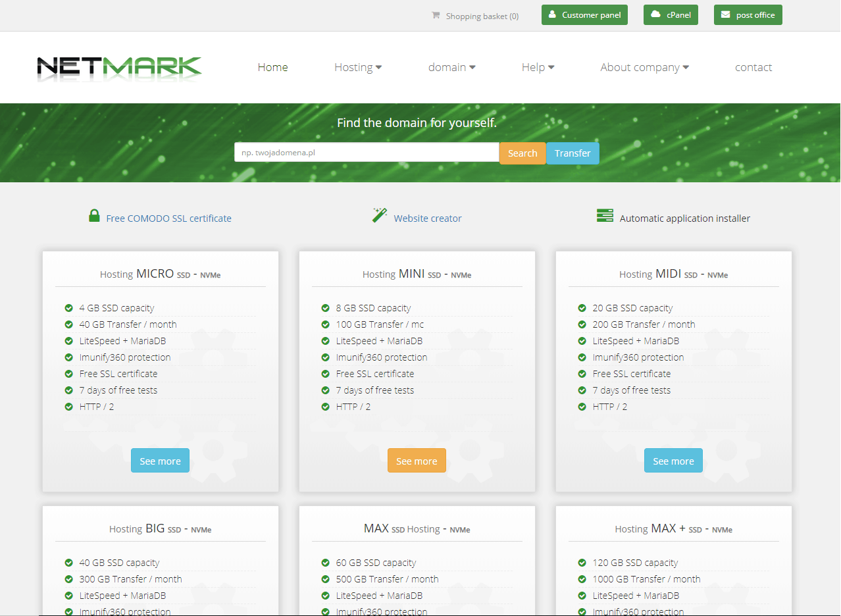The image size is (841, 616).
Task: Click the MAX SSD Hosting - NVMe heading
Action: tap(417, 528)
